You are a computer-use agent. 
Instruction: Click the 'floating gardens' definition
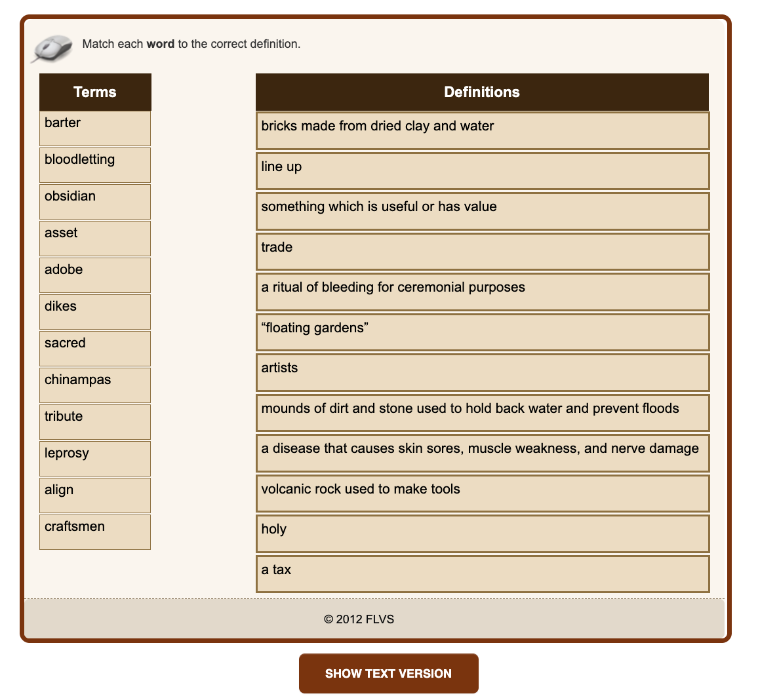tap(483, 332)
